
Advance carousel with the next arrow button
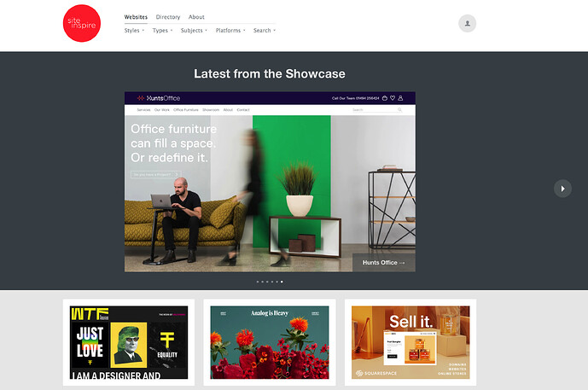(x=562, y=189)
